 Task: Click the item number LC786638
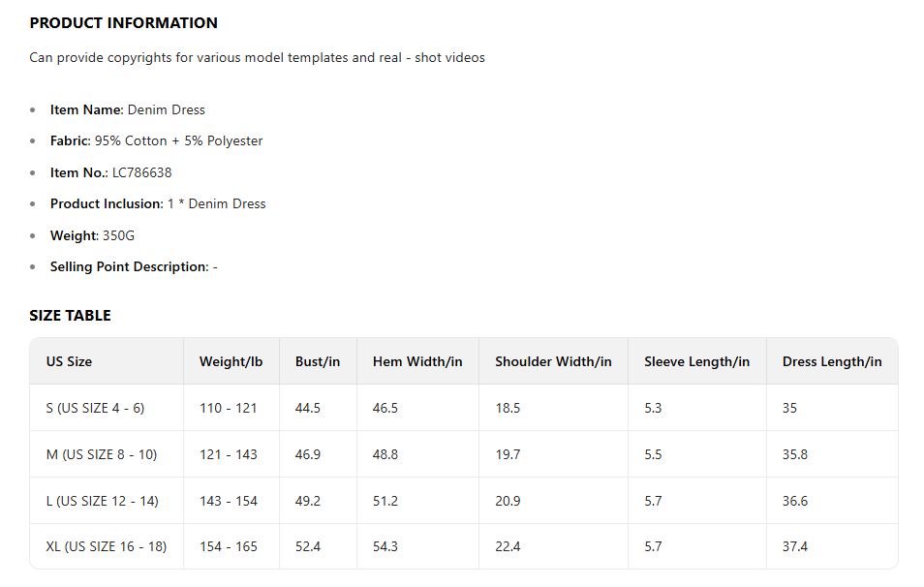[x=141, y=172]
